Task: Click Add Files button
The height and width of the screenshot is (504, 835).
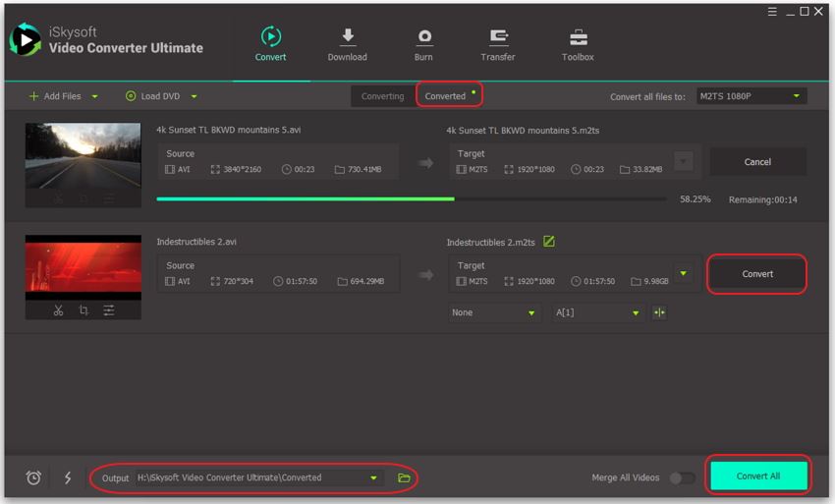Action: tap(55, 96)
